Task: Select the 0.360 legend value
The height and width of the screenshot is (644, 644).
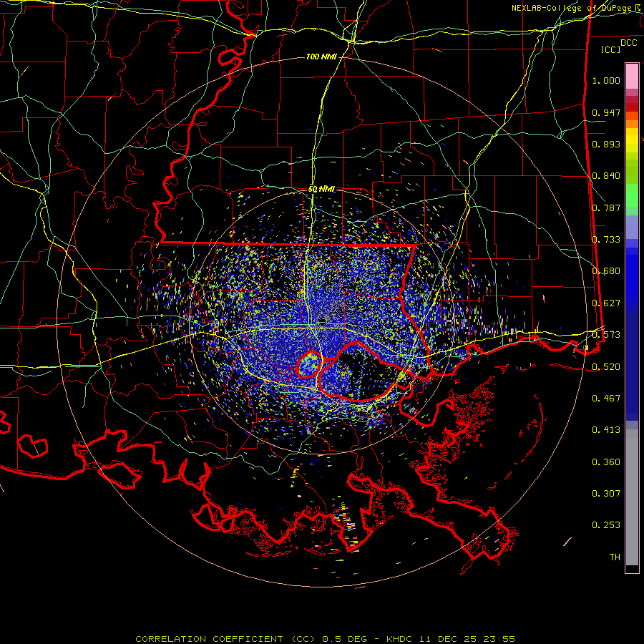Action: point(606,462)
